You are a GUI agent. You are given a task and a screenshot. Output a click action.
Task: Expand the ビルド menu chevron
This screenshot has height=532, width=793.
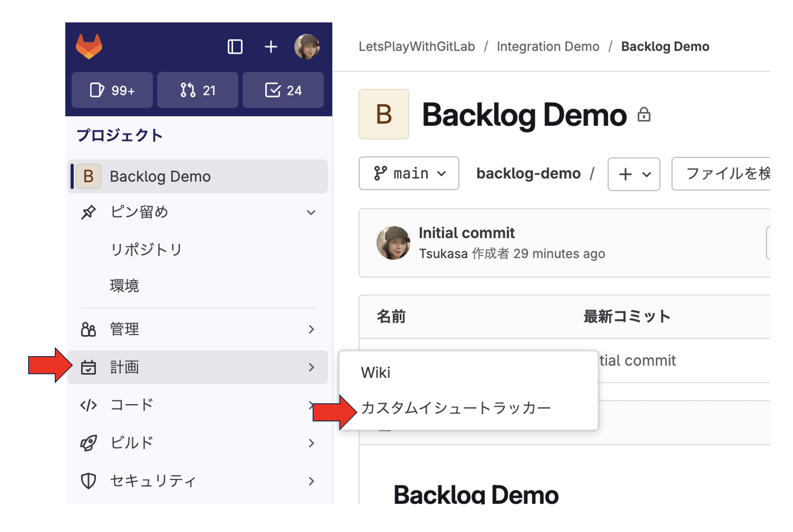(x=311, y=443)
